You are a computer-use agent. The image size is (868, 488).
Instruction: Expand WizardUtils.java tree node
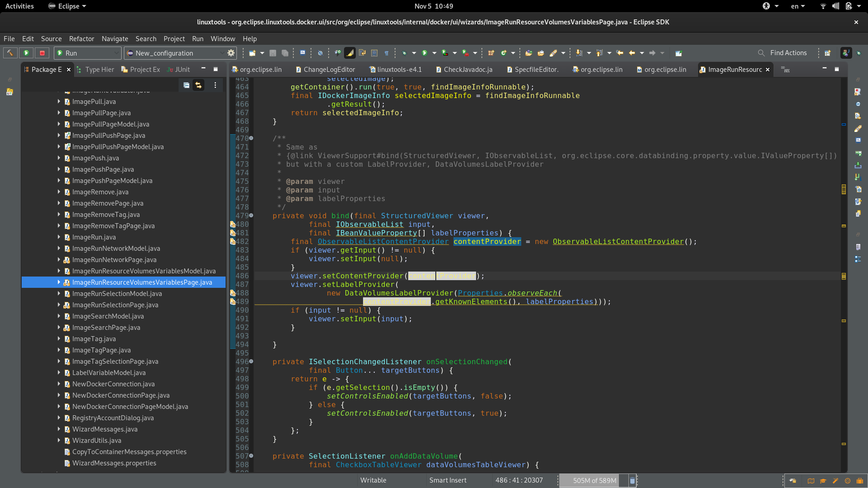(59, 440)
